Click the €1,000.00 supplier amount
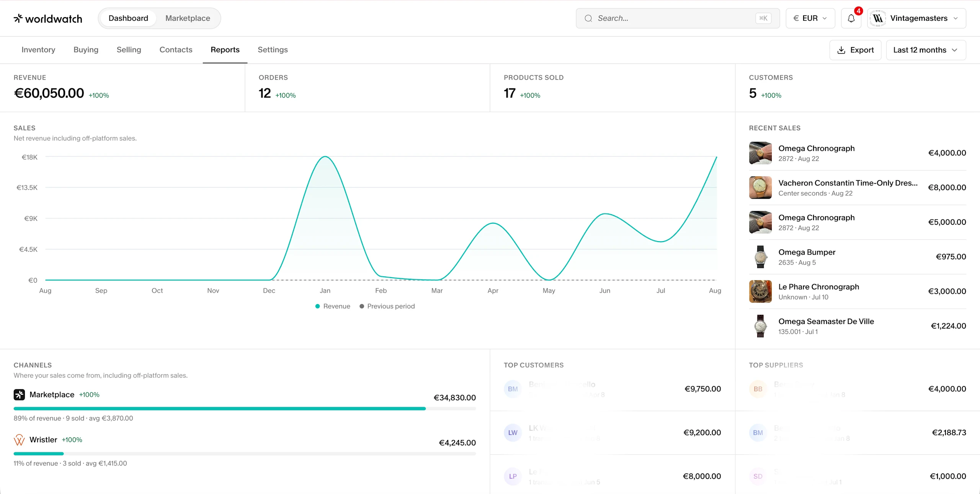This screenshot has height=494, width=980. pos(948,476)
